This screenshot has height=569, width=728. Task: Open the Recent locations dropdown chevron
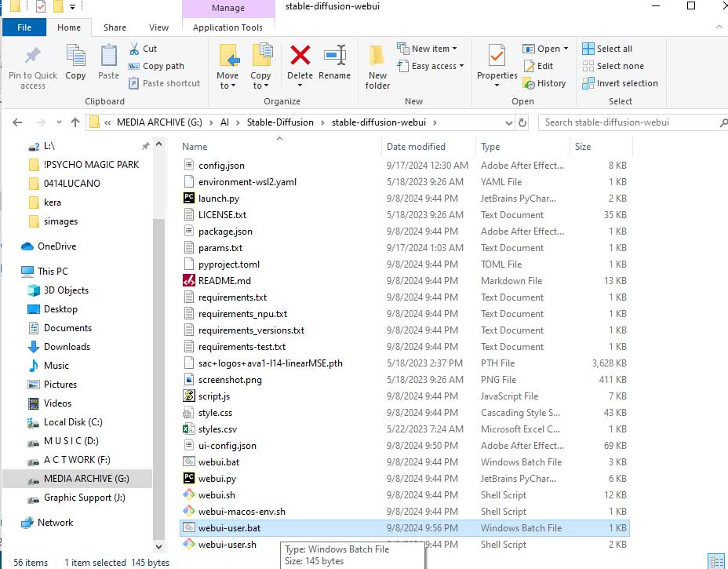tap(59, 122)
